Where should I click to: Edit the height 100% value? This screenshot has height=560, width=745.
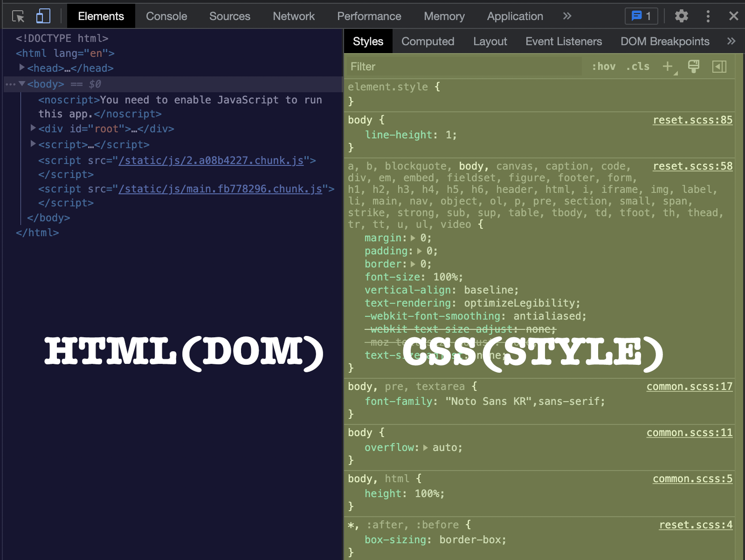coord(427,494)
